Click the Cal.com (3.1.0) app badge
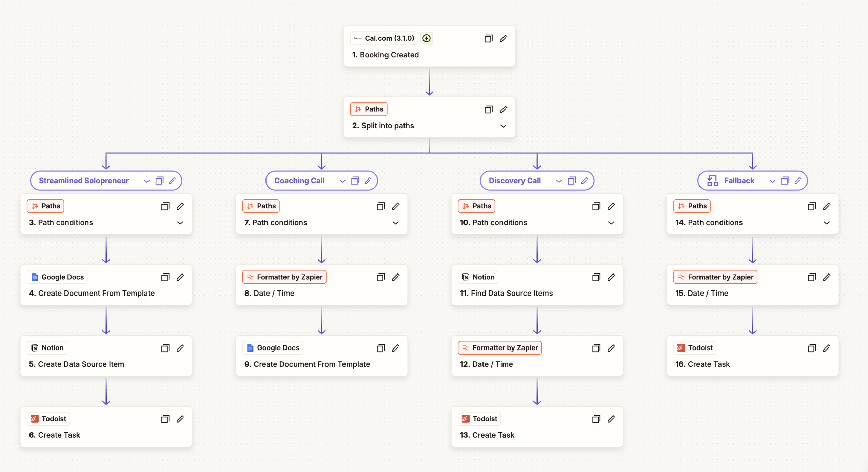The width and height of the screenshot is (868, 472). (384, 38)
